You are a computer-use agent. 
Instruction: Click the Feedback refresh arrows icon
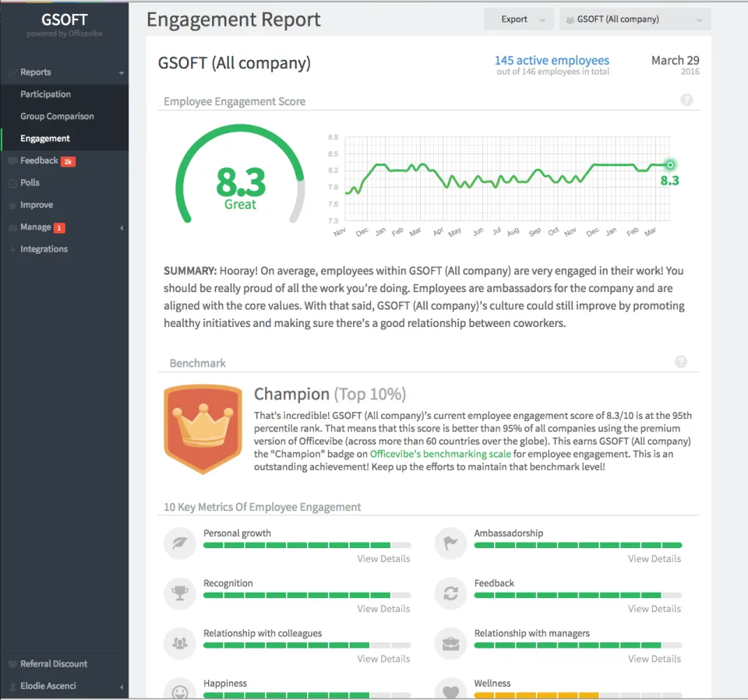pos(451,593)
